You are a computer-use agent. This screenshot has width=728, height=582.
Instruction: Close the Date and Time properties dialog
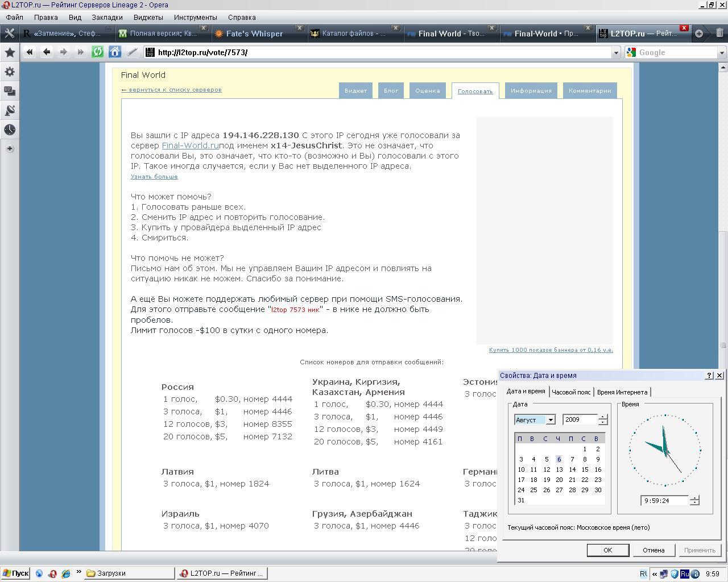719,376
